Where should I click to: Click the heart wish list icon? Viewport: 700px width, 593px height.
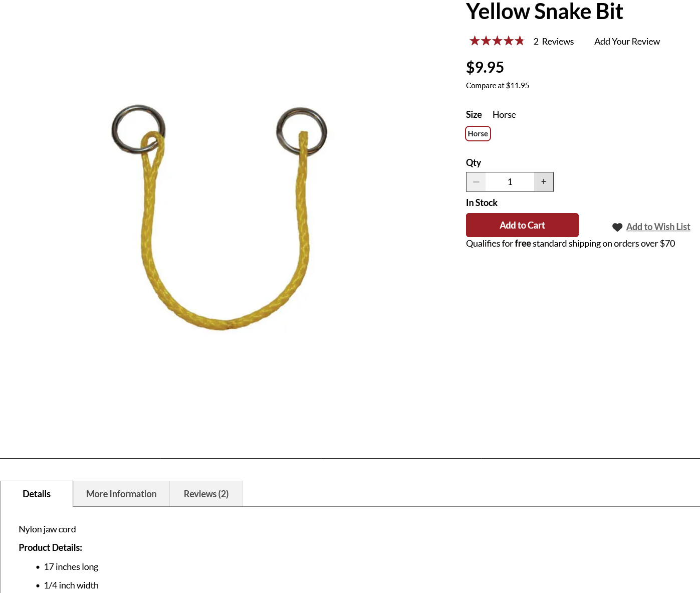[617, 227]
